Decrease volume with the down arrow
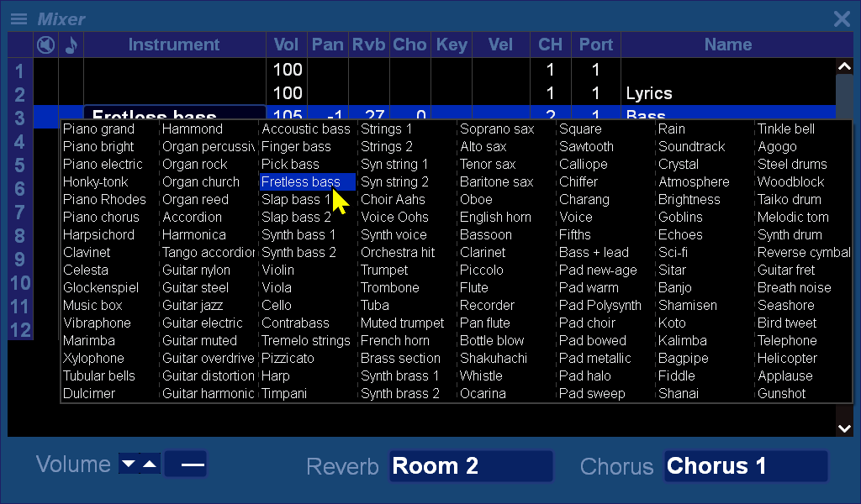The height and width of the screenshot is (504, 861). point(128,464)
